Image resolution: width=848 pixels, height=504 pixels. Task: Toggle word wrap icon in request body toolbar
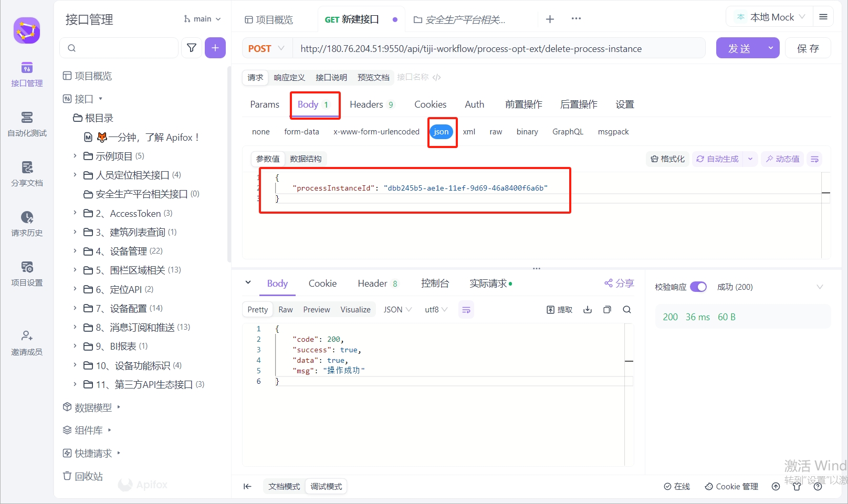(x=815, y=159)
